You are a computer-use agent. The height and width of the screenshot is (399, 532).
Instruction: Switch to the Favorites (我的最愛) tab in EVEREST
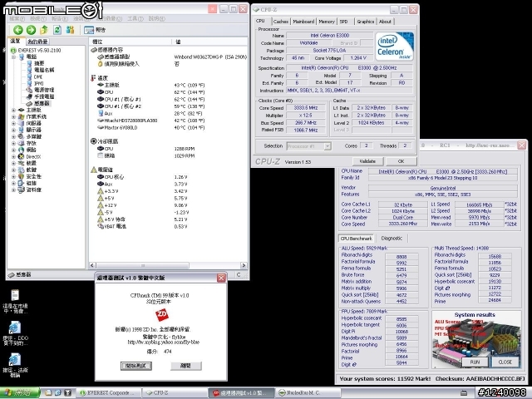tap(37, 42)
